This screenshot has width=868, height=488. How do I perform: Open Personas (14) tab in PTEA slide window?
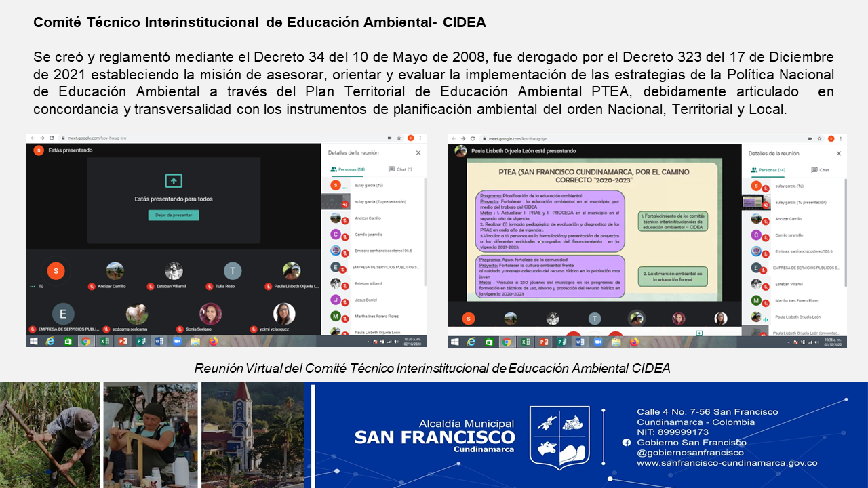click(768, 170)
